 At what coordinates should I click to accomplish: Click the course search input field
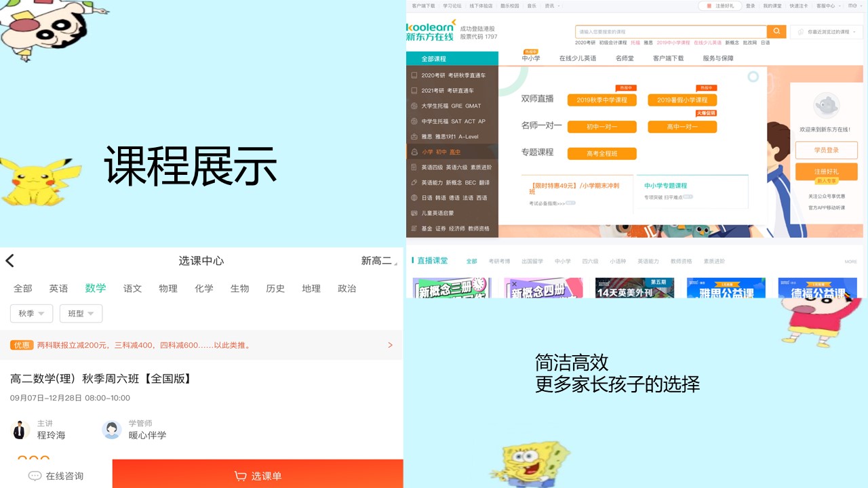(x=671, y=32)
